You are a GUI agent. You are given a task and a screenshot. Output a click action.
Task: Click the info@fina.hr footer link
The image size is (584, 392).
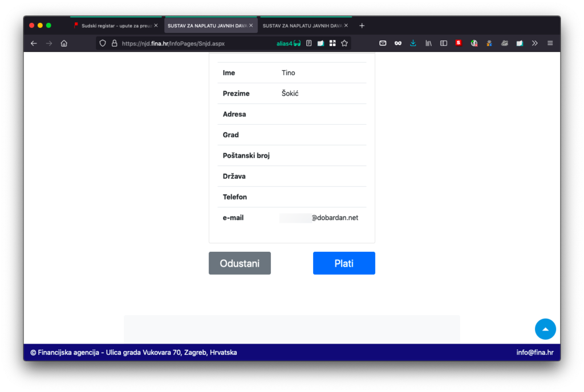pyautogui.click(x=534, y=352)
